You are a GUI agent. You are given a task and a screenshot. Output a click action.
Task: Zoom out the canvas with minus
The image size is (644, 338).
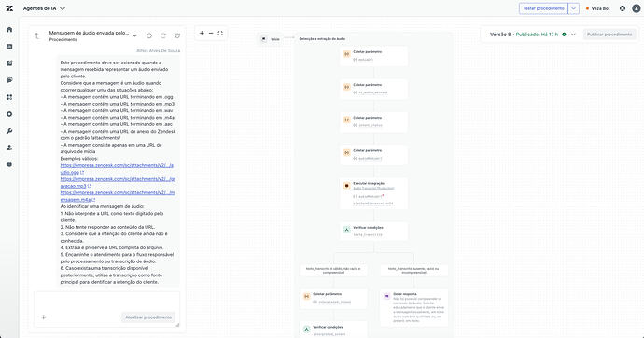click(211, 34)
